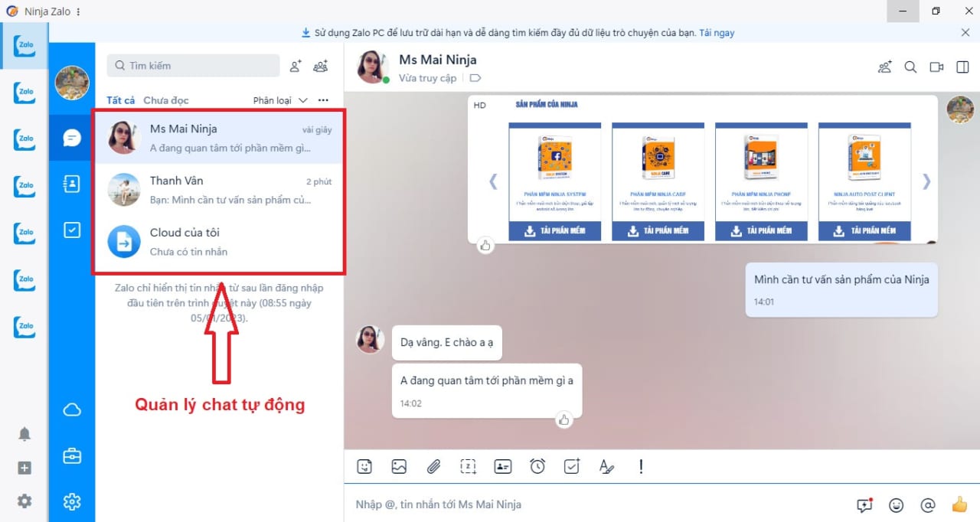The width and height of the screenshot is (980, 522).
Task: Select the 'Tất cả' tab
Action: (121, 100)
